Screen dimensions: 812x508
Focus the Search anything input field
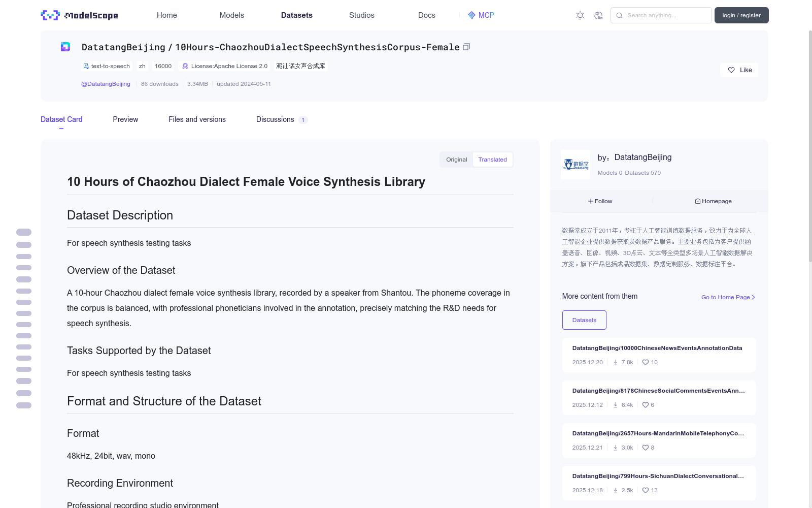pyautogui.click(x=661, y=15)
